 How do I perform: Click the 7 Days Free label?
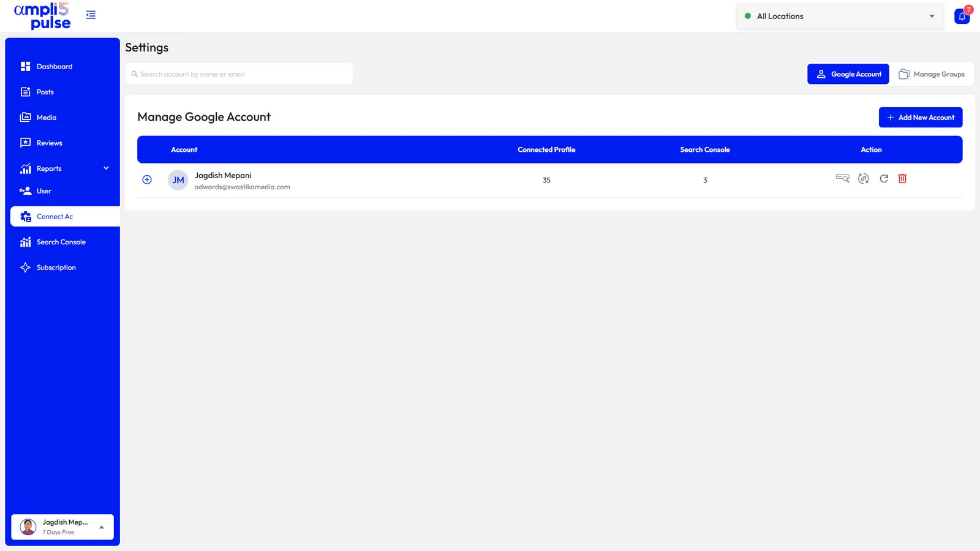point(58,533)
